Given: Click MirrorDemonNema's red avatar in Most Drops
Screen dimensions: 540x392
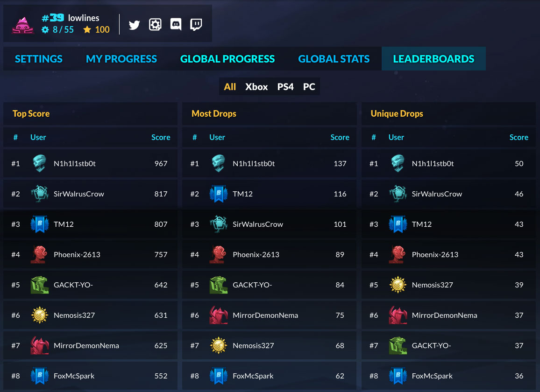Looking at the screenshot, I should (219, 315).
